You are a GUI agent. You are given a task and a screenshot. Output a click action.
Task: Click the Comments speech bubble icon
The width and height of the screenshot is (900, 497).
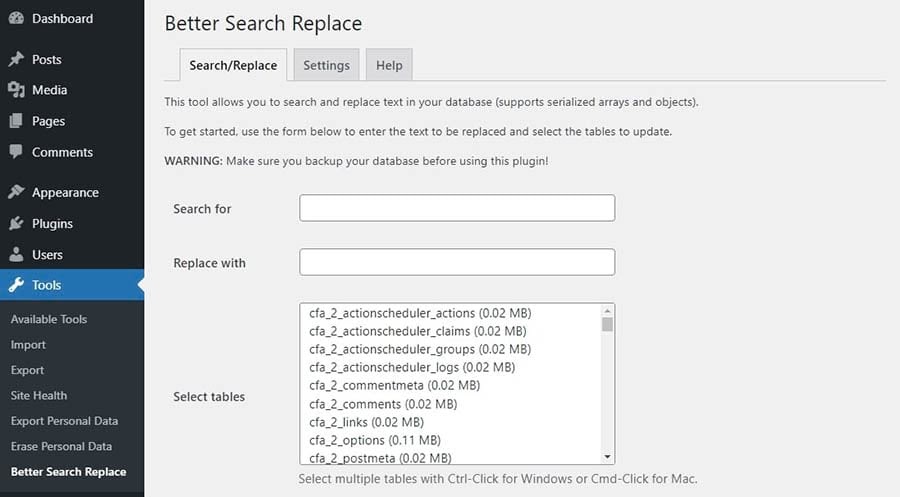click(16, 152)
